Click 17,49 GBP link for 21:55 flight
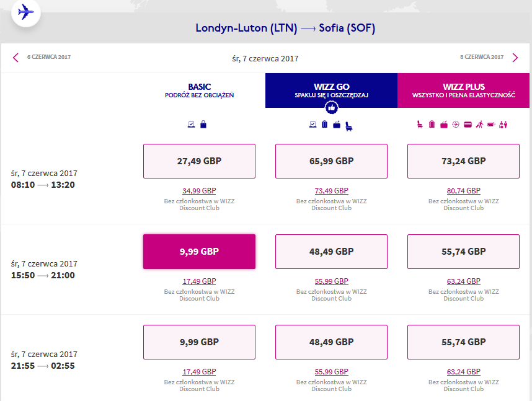Viewport: 532px width, 401px height. coord(199,372)
